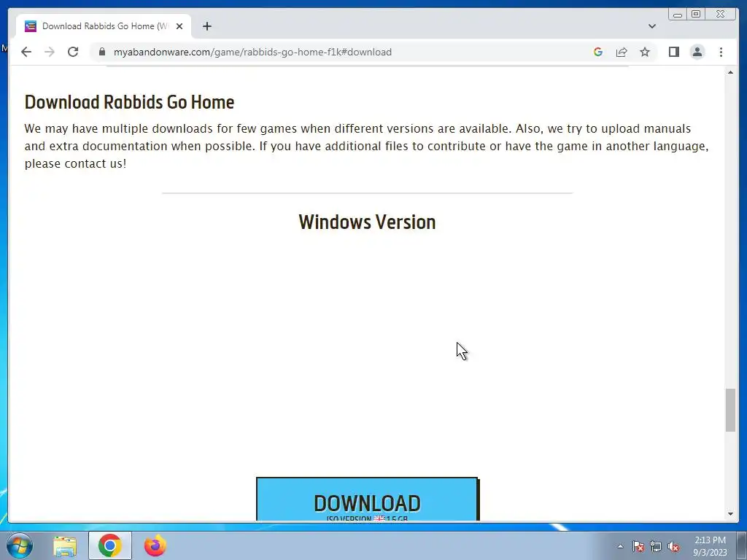
Task: Minimize the Chrome window
Action: [678, 15]
